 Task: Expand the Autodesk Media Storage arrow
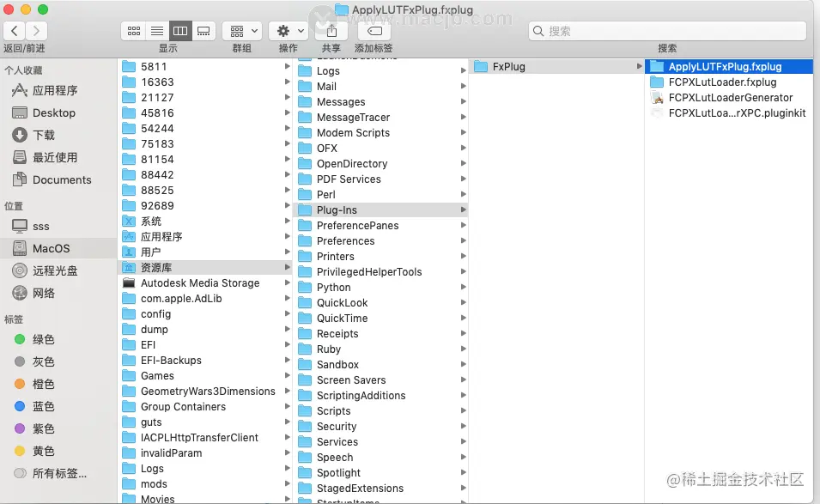point(287,282)
